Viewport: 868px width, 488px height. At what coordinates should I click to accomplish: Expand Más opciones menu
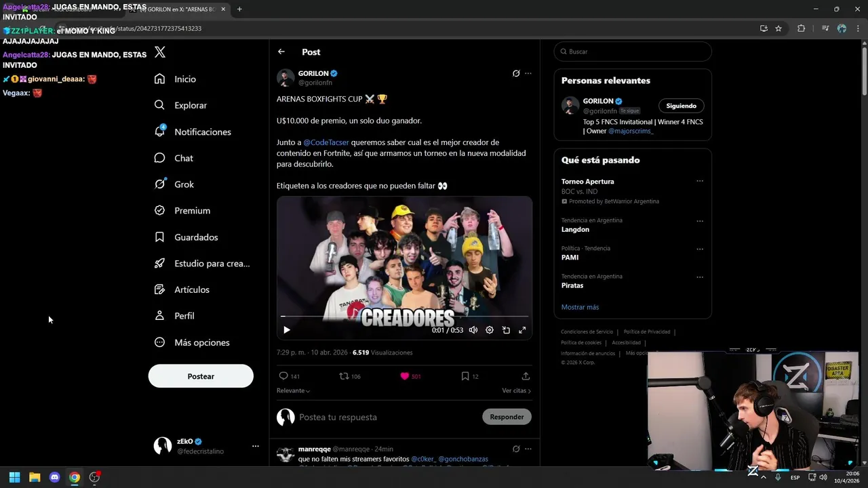click(x=192, y=342)
